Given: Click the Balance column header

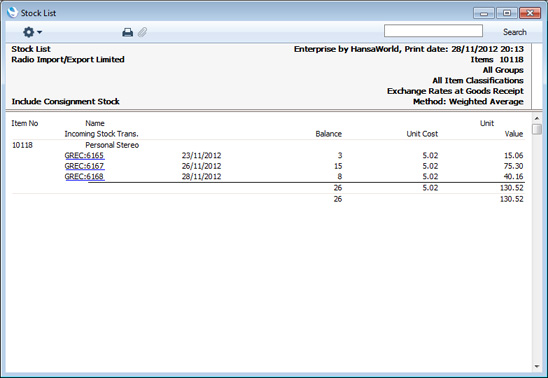Looking at the screenshot, I should [x=329, y=134].
